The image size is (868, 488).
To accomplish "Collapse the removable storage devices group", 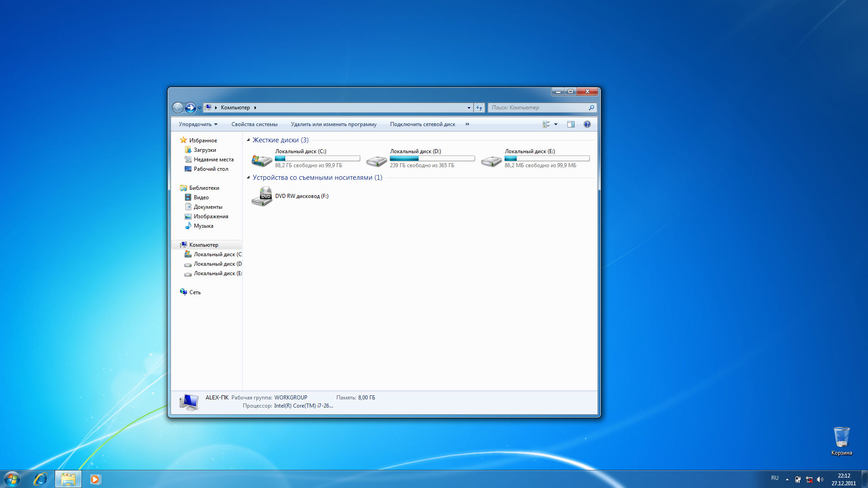I will point(248,178).
